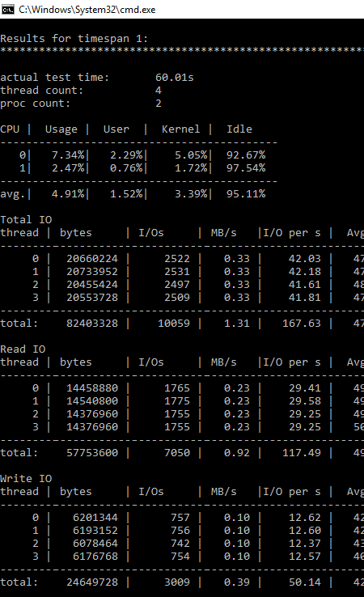Click the window title C:\Windows\System32\cmd.exe
This screenshot has width=364, height=597.
[x=87, y=10]
